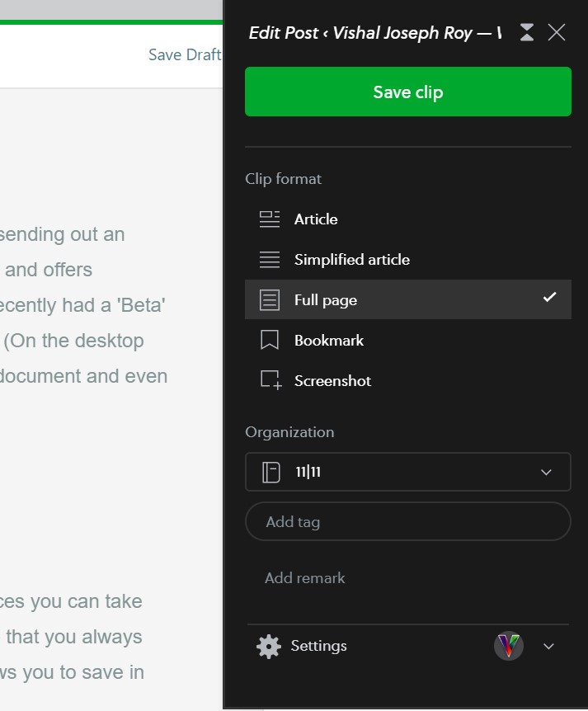Switch clip format to Article
The height and width of the screenshot is (711, 588).
point(315,219)
